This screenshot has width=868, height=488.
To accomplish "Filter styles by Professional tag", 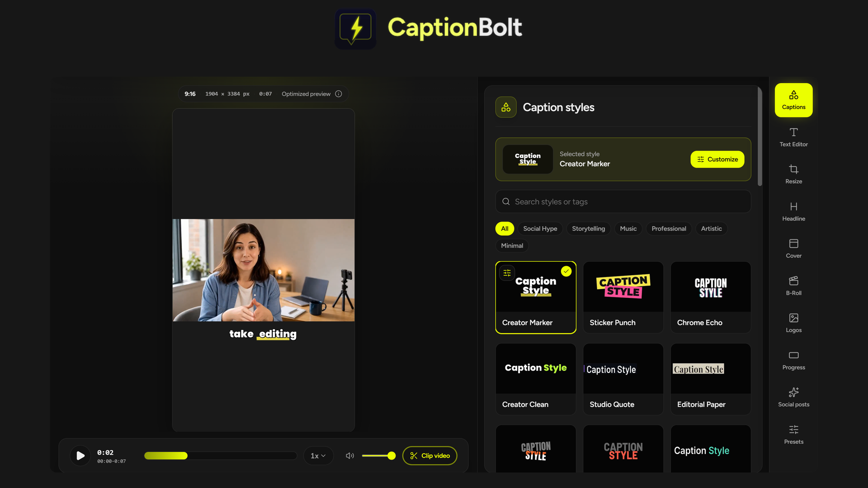I will coord(669,229).
